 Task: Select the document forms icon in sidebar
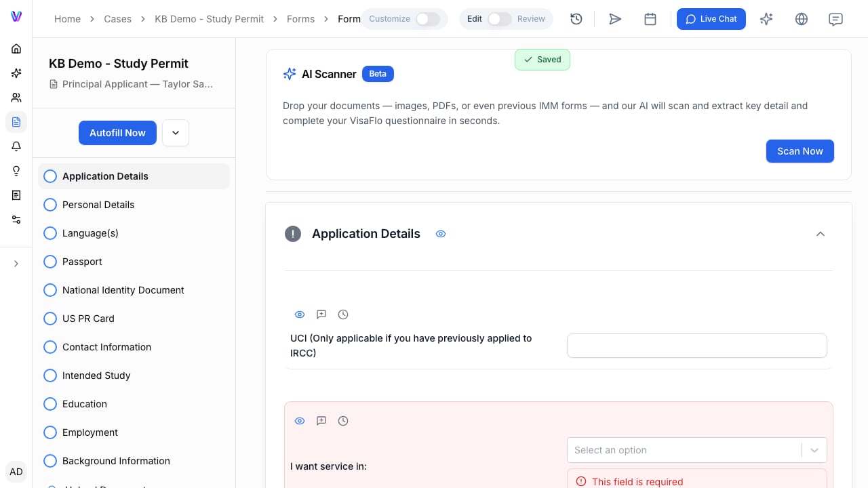coord(16,122)
